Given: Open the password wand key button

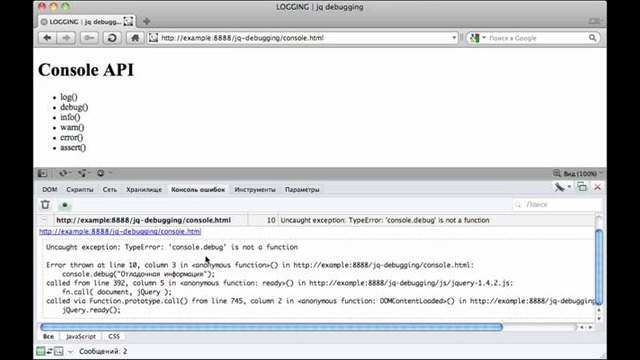Looking at the screenshot, I should pos(89,38).
